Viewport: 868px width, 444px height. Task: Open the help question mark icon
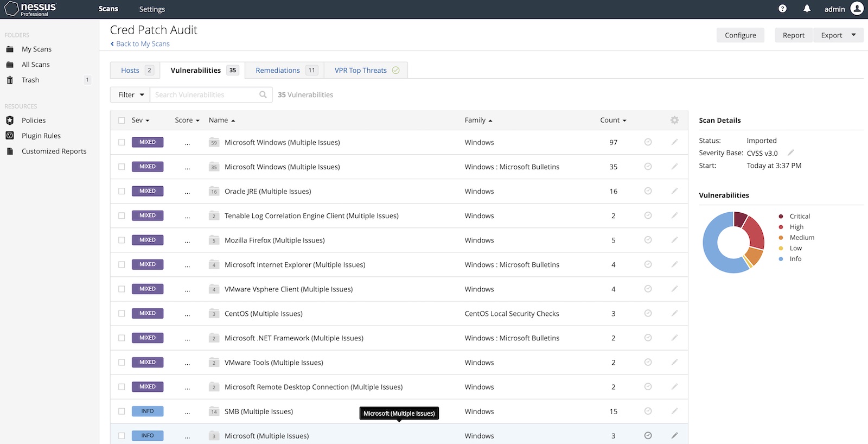pos(782,9)
